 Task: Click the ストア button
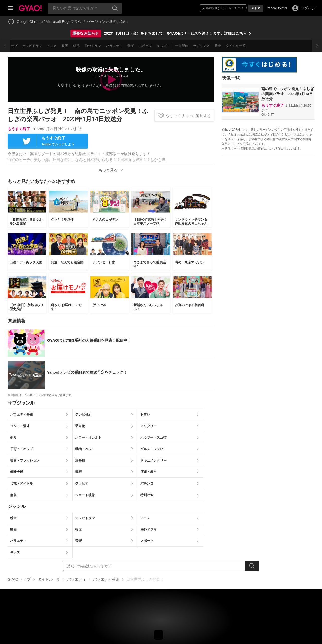click(256, 8)
